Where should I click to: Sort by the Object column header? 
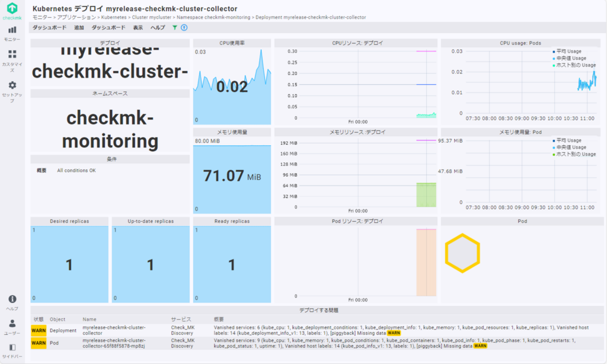(x=57, y=320)
